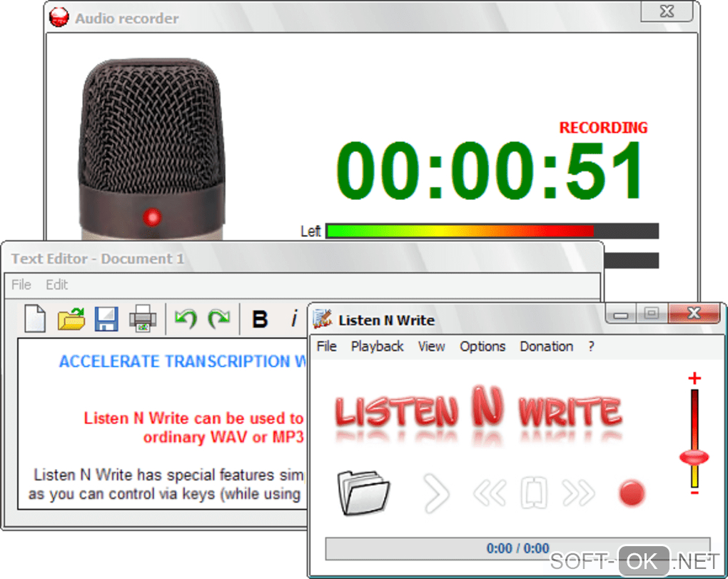Open Options menu in Listen N Write
This screenshot has height=579, width=728.
(x=482, y=346)
